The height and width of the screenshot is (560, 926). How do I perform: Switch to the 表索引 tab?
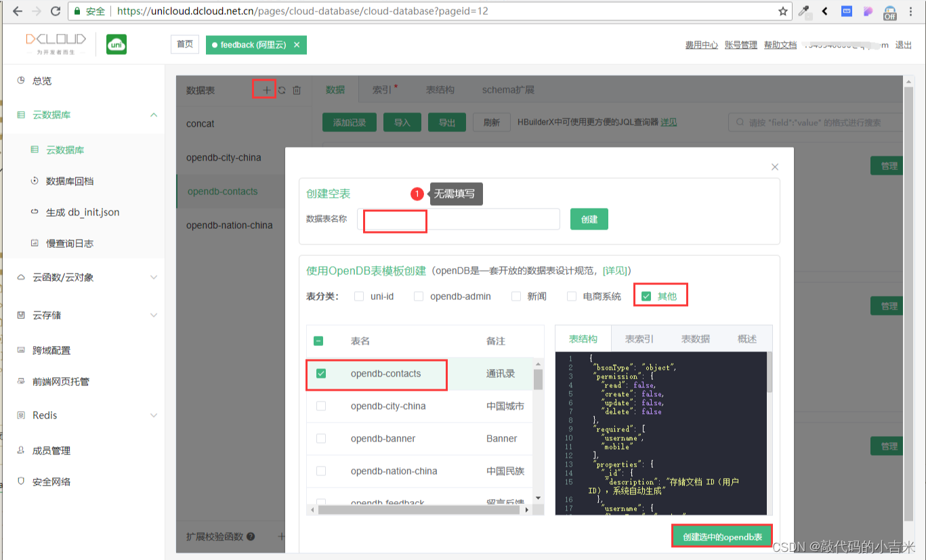[x=639, y=339]
